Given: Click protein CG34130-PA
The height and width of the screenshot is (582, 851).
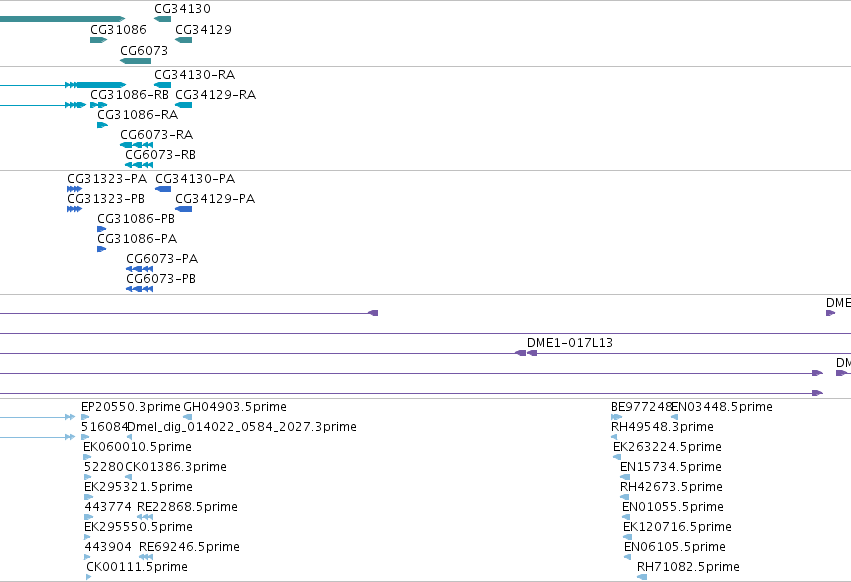Looking at the screenshot, I should 163,189.
